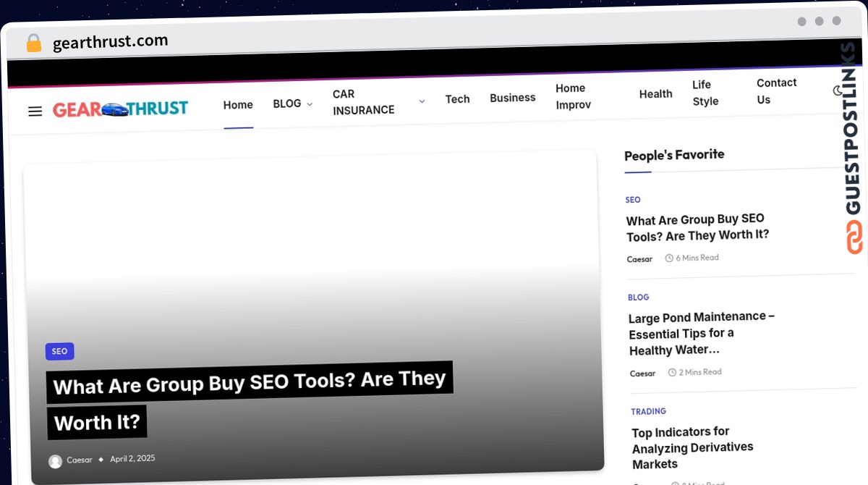This screenshot has width=868, height=485.
Task: Click clock icon beside 6 Mins Read
Action: (x=669, y=258)
